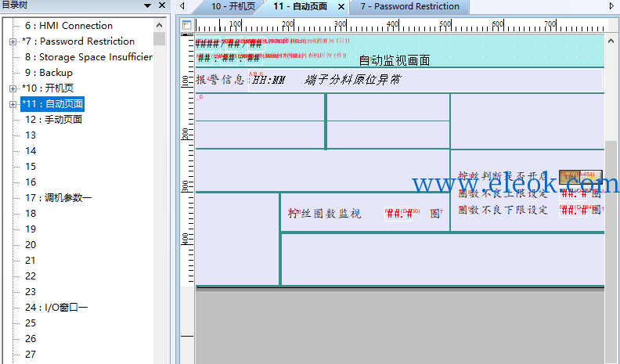Select 24 : I/O窗口一 in tree

click(x=56, y=308)
